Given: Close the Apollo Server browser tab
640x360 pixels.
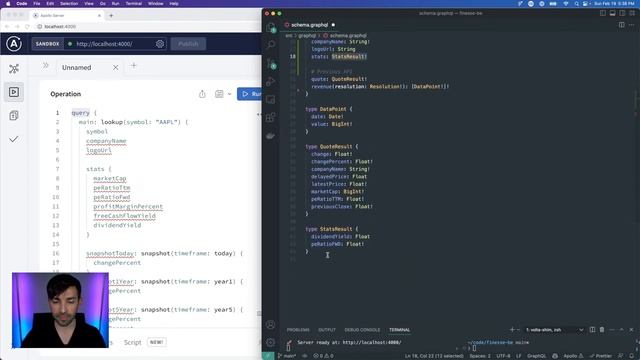Looking at the screenshot, I should click(x=99, y=16).
